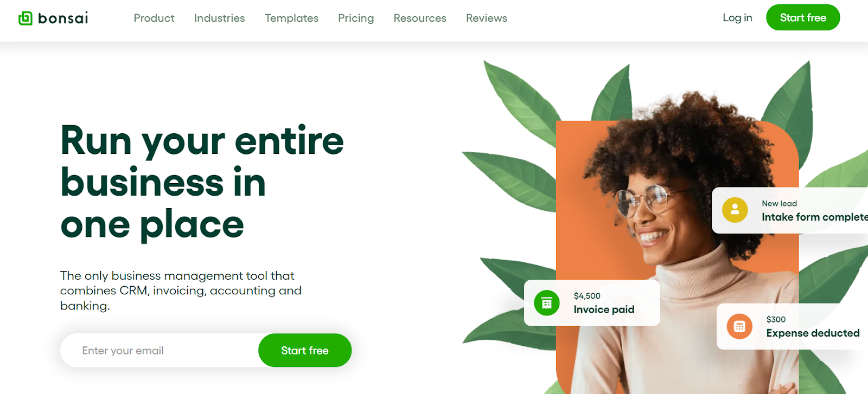Click the Run your entire business headline

point(202,182)
